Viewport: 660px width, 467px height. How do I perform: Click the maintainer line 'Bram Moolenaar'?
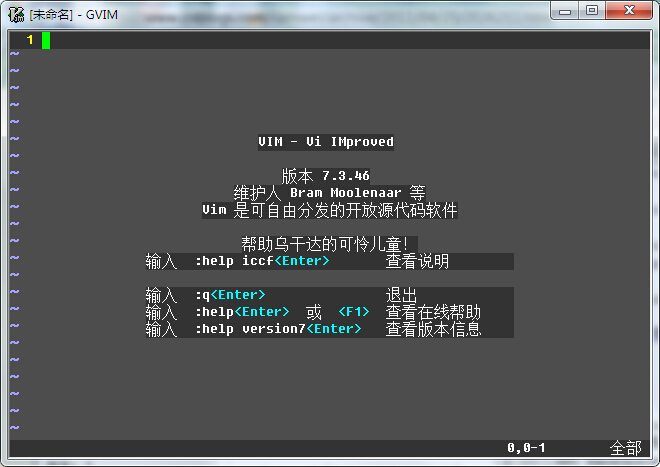(x=346, y=193)
